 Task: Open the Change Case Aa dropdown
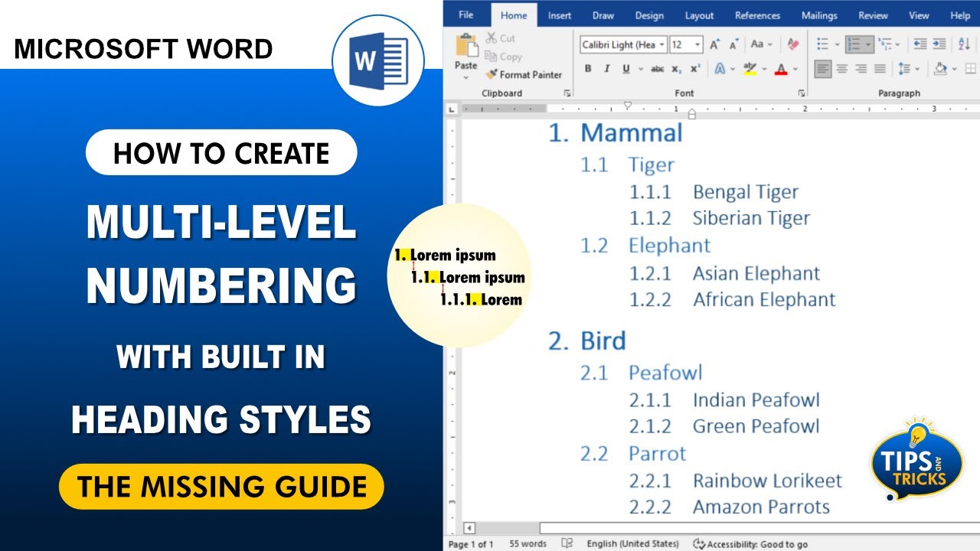761,44
